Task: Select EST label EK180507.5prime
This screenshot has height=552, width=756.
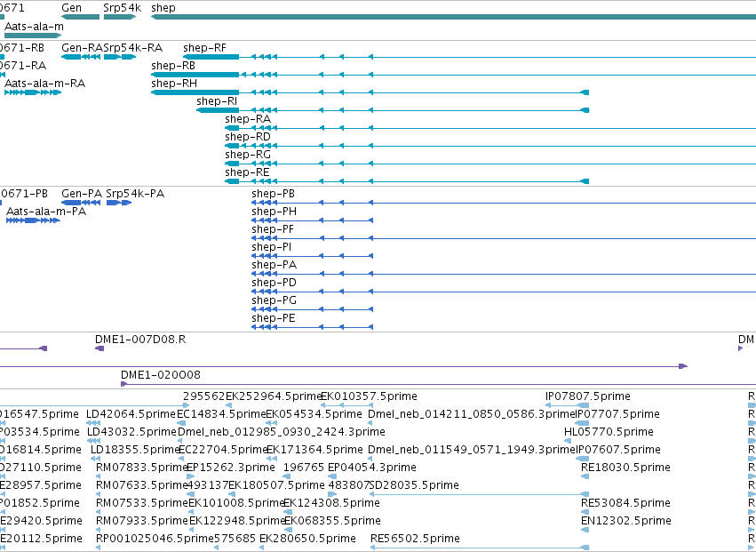Action: (x=276, y=485)
